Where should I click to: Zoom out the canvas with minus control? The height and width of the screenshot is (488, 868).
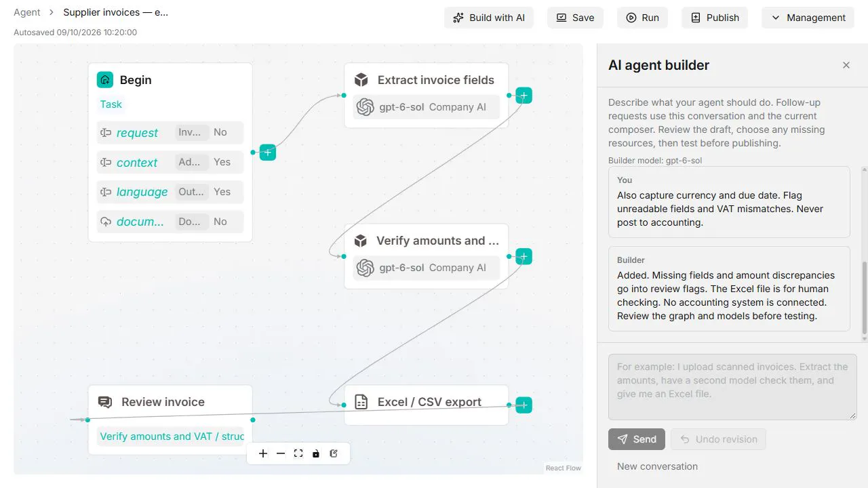click(281, 453)
